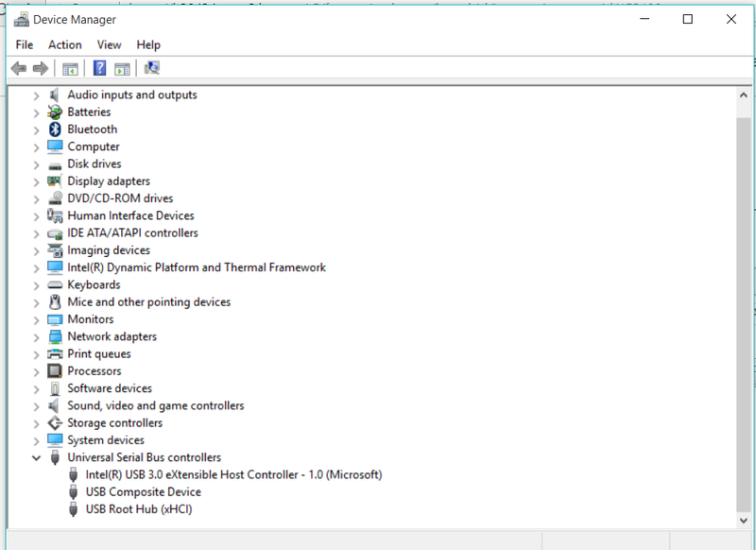Click the DVD/CD-ROM drives disc icon
This screenshot has width=756, height=550.
click(x=56, y=198)
